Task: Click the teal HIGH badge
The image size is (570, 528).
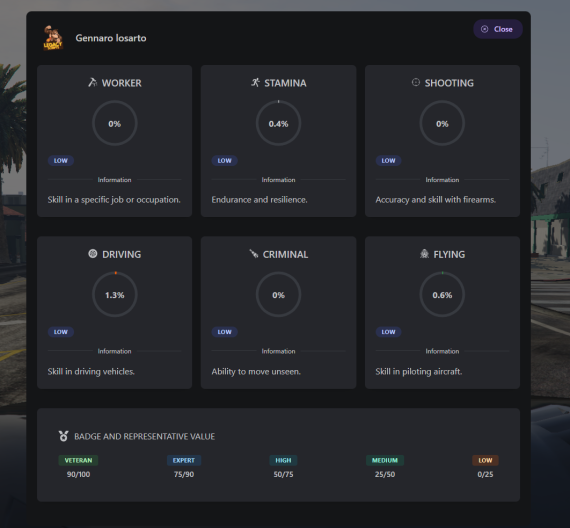Action: 284,460
